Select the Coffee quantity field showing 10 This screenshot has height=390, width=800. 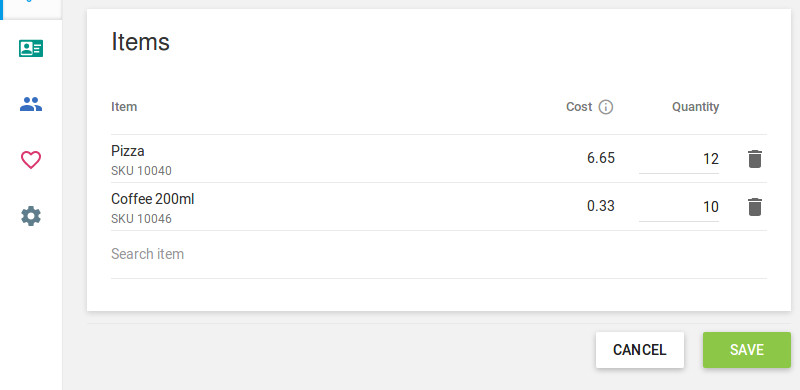coord(679,207)
